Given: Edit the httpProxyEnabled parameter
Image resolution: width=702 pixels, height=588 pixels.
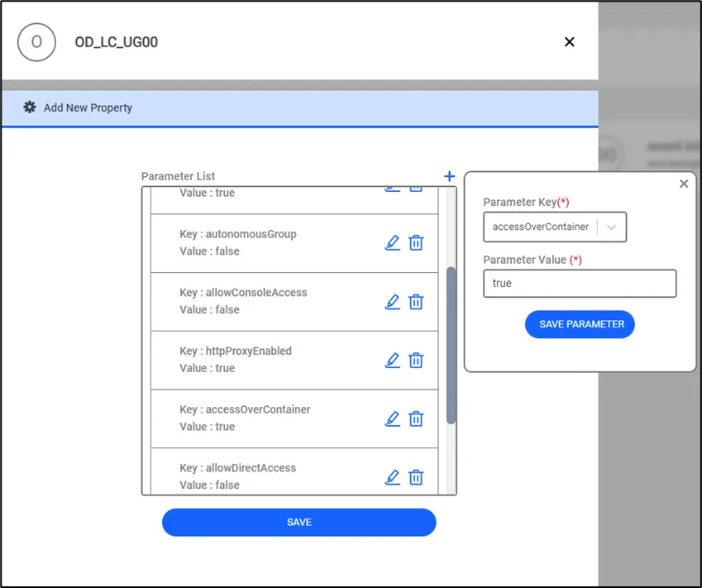Looking at the screenshot, I should coord(393,360).
